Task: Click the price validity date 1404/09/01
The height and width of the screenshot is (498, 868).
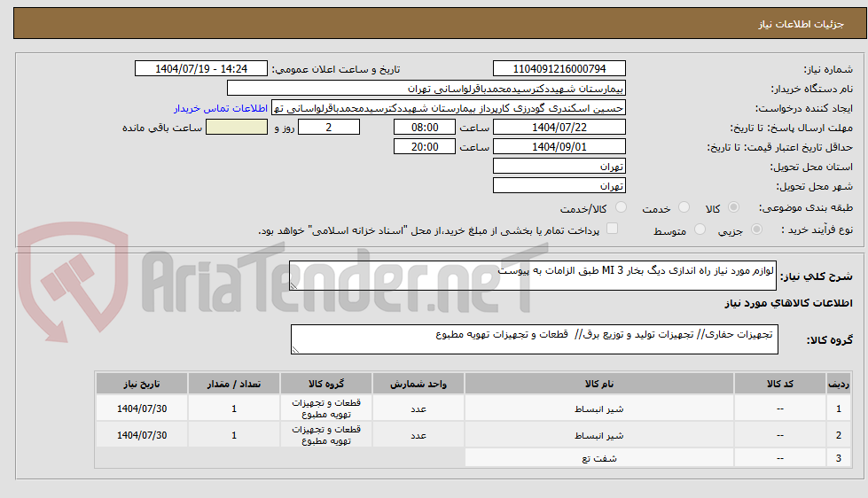Action: coord(559,146)
